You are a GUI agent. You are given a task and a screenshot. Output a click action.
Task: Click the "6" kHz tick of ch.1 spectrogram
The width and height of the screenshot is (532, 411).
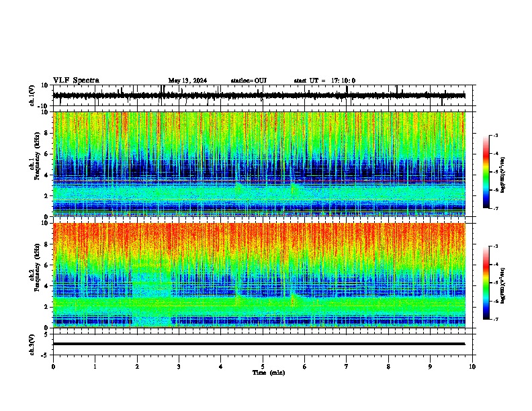click(46, 154)
